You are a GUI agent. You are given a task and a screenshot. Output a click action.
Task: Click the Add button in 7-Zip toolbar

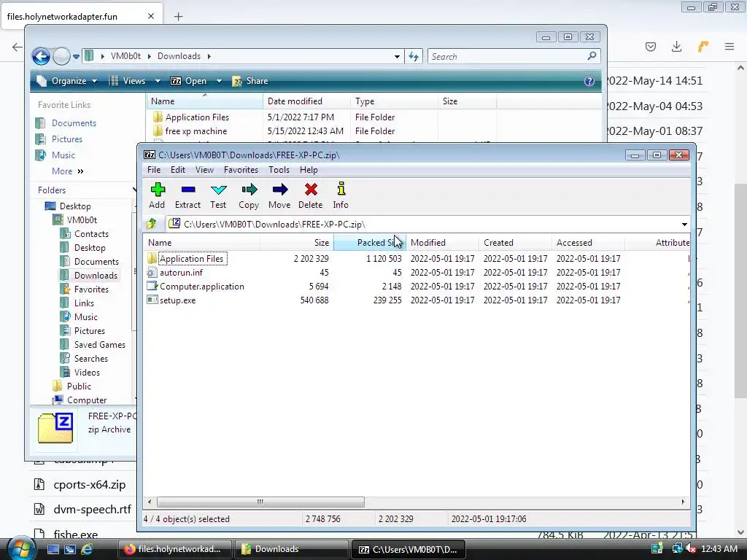tap(158, 195)
